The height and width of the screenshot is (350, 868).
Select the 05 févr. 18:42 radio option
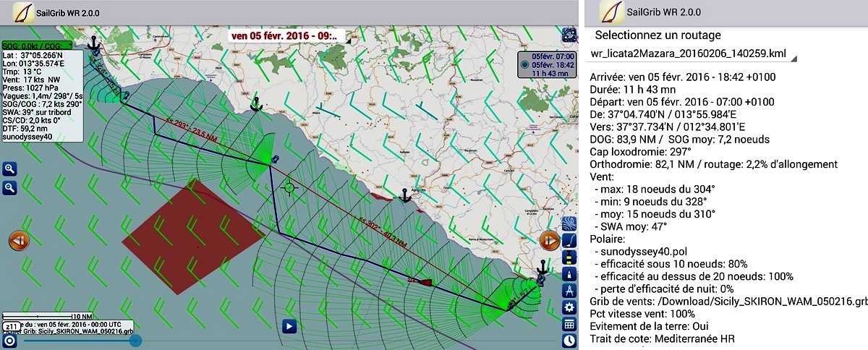[525, 65]
